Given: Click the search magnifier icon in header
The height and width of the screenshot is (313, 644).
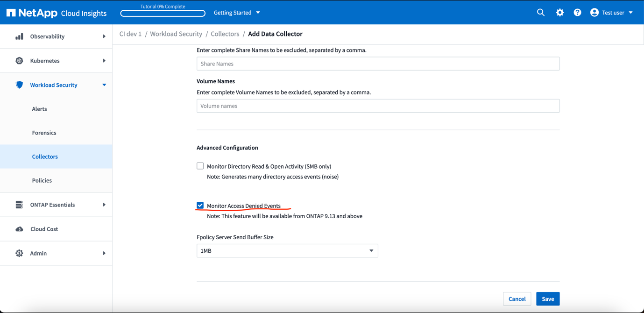Looking at the screenshot, I should pos(541,13).
